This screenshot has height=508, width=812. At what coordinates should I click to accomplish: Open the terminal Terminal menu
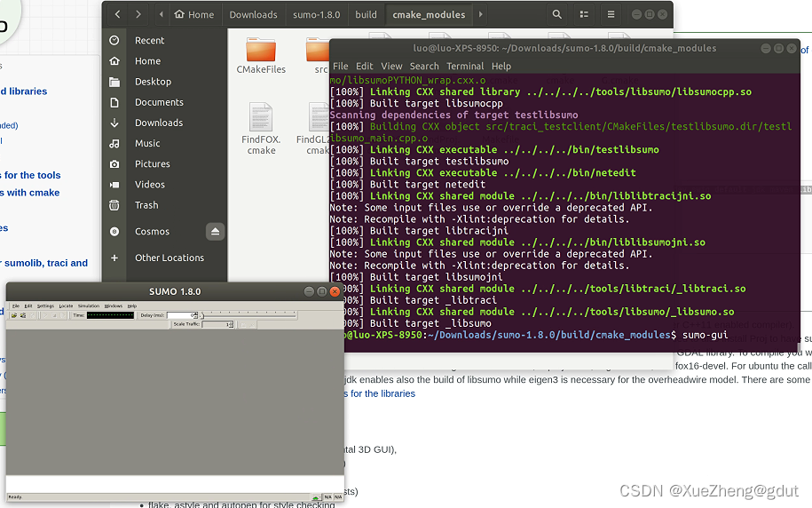(x=465, y=67)
